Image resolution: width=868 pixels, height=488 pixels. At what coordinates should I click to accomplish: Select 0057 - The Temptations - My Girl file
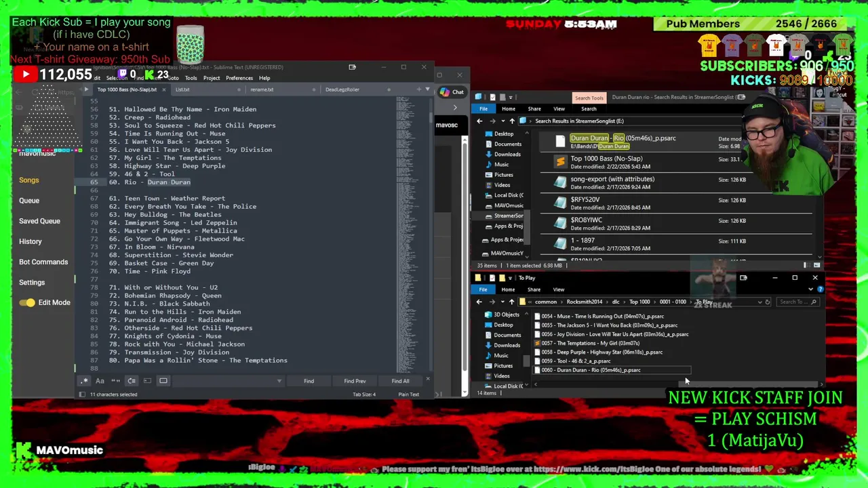(x=587, y=344)
